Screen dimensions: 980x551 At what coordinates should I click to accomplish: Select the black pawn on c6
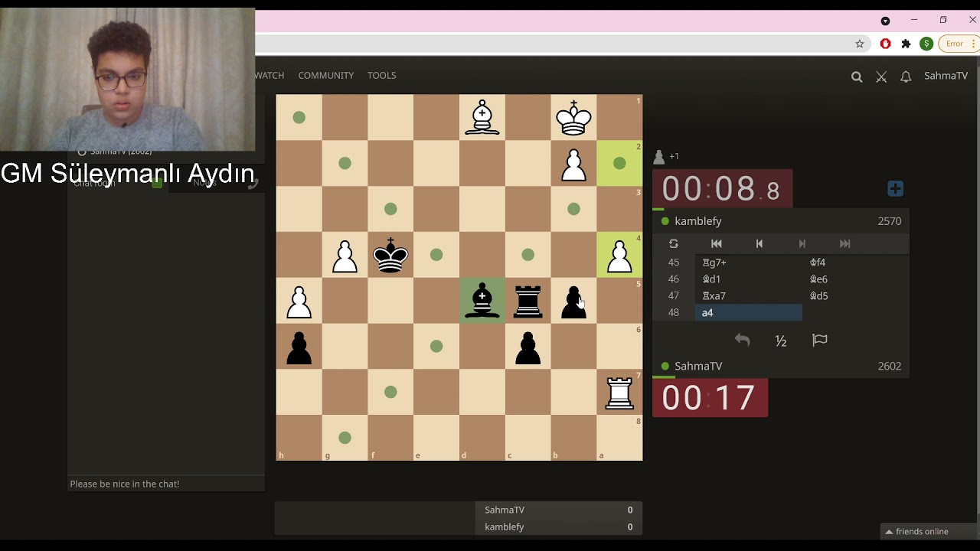point(528,347)
